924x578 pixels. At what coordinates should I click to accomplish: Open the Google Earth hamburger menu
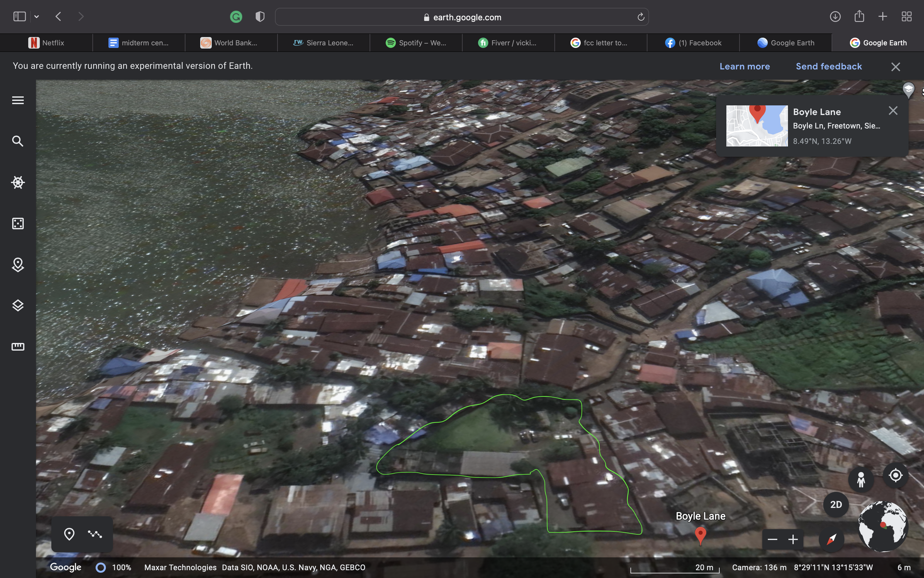pos(18,100)
